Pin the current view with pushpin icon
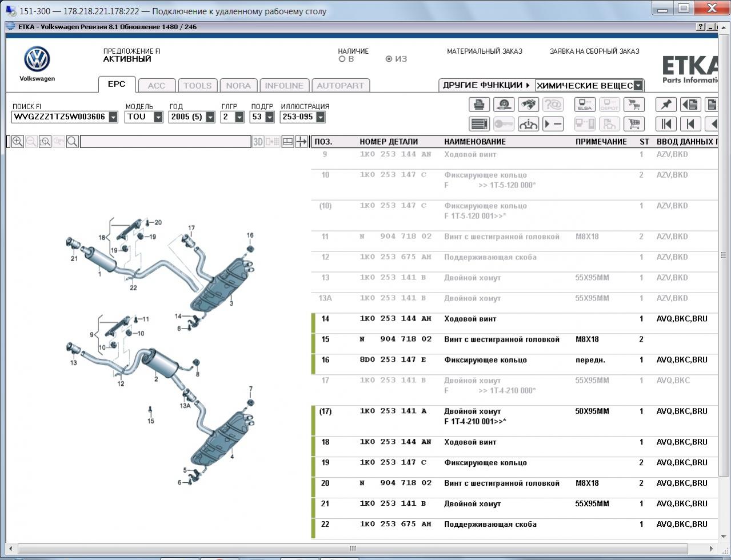The image size is (731, 560). (x=666, y=105)
